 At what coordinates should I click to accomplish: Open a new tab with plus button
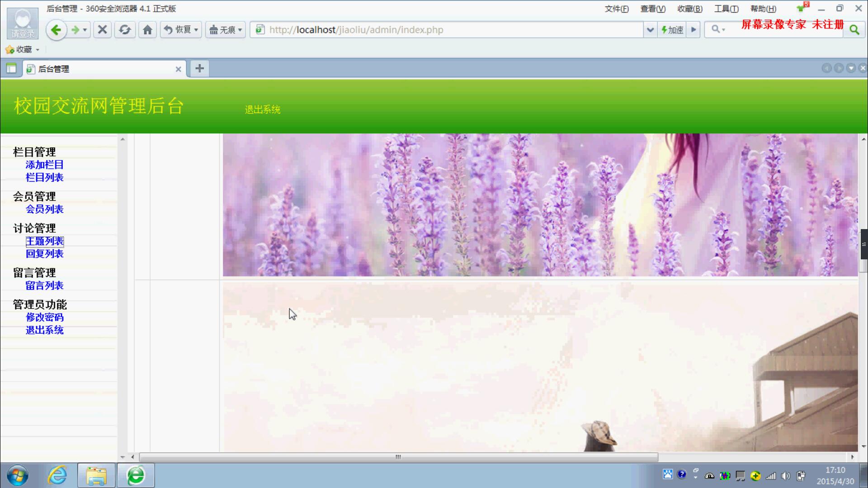(x=199, y=68)
